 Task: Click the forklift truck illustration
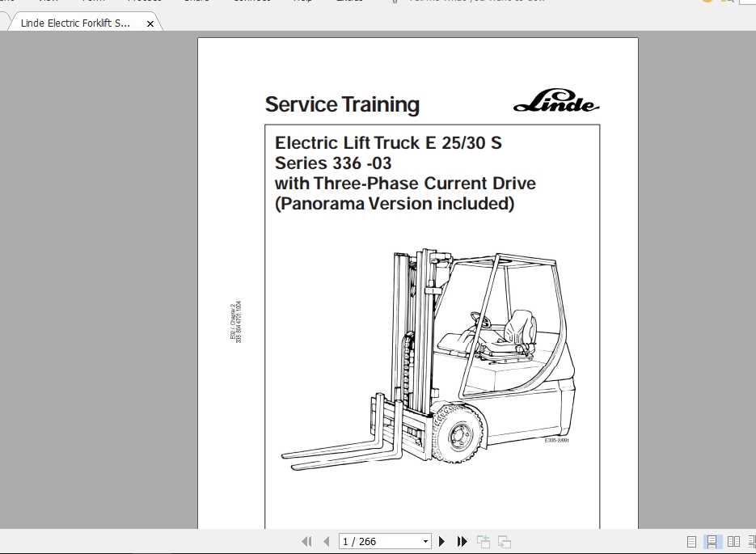(x=429, y=359)
